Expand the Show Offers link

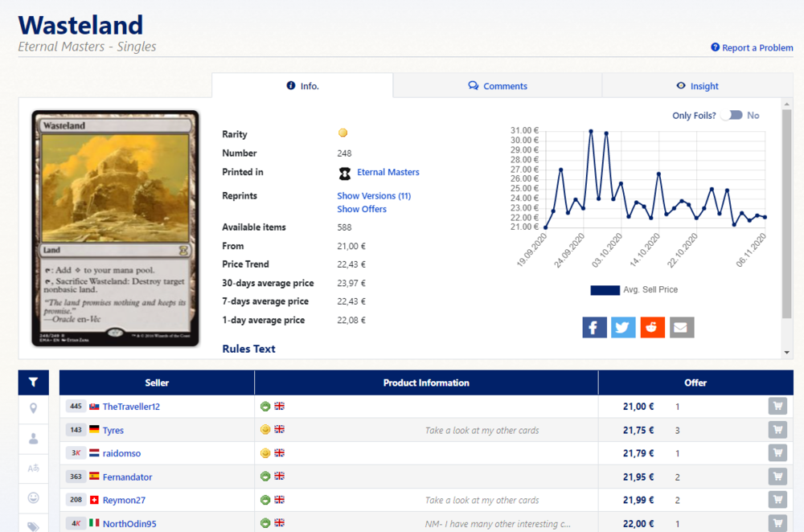tap(362, 209)
